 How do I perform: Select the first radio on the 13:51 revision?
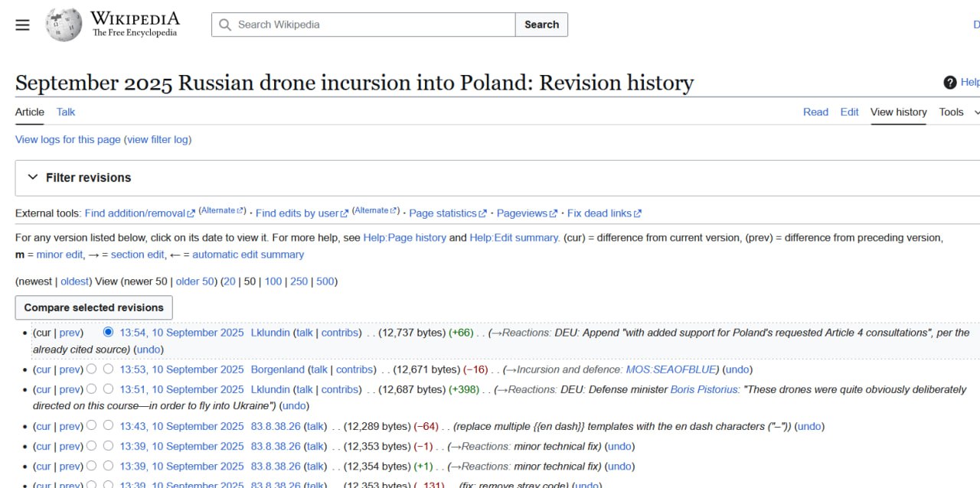tap(91, 389)
